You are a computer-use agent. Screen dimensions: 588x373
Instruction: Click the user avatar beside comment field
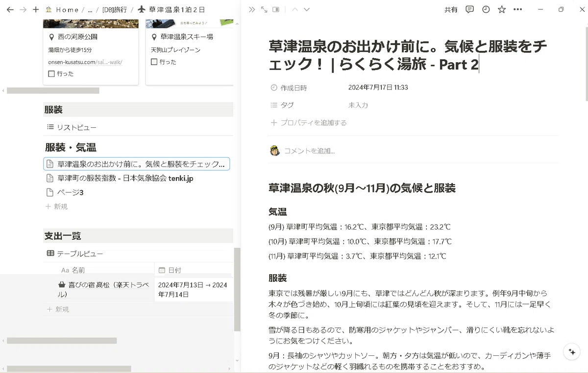pyautogui.click(x=274, y=151)
